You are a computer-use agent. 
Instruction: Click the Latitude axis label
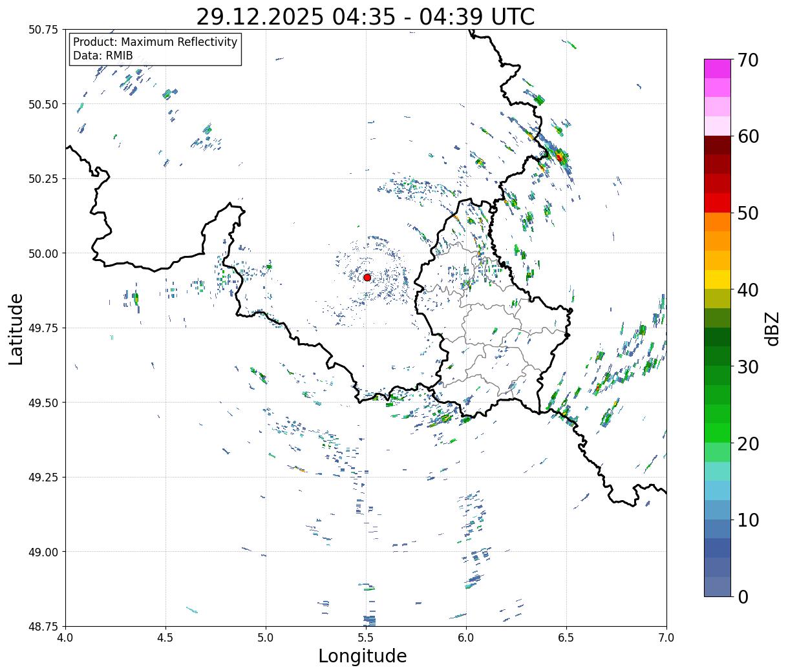pyautogui.click(x=16, y=329)
